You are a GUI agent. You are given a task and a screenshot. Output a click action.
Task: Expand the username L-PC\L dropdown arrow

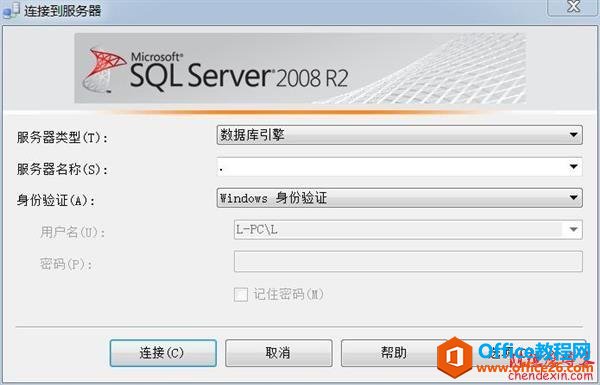point(573,230)
